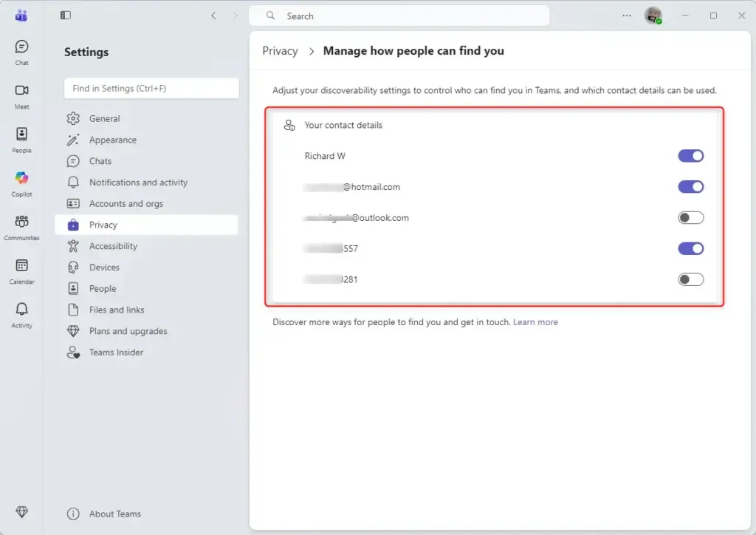Image resolution: width=756 pixels, height=535 pixels.
Task: Go back with the left arrow
Action: coord(213,16)
